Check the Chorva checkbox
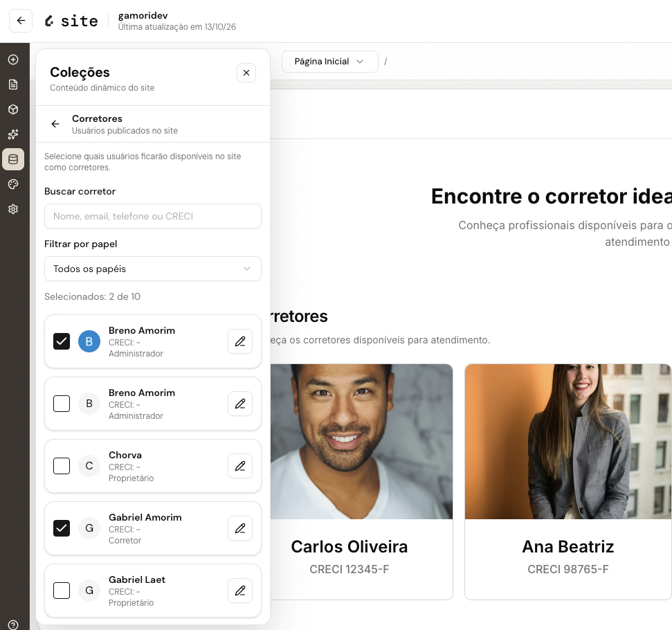672x630 pixels. 62,466
